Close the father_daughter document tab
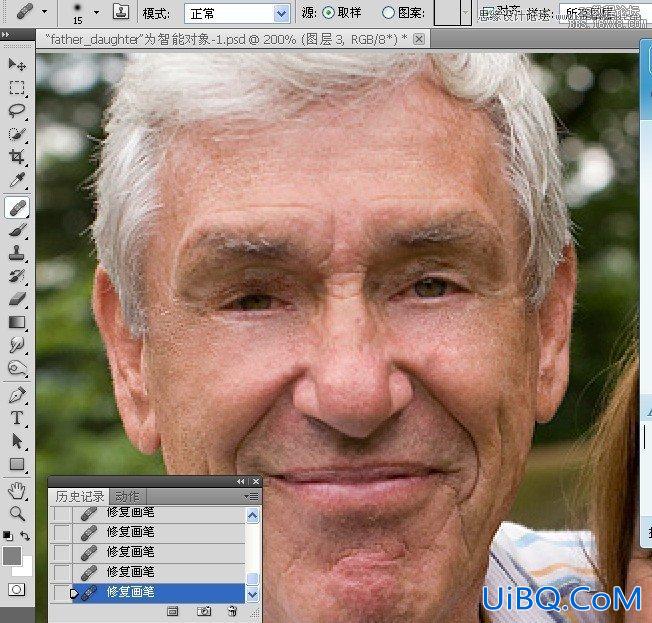This screenshot has height=623, width=652. tap(419, 40)
